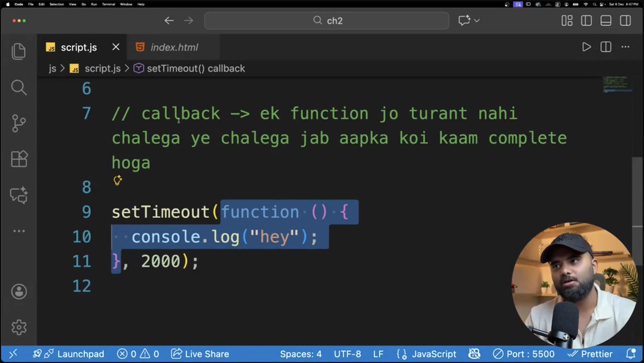Image resolution: width=644 pixels, height=363 pixels.
Task: Click the Explorer icon in Activity Bar
Action: click(19, 51)
